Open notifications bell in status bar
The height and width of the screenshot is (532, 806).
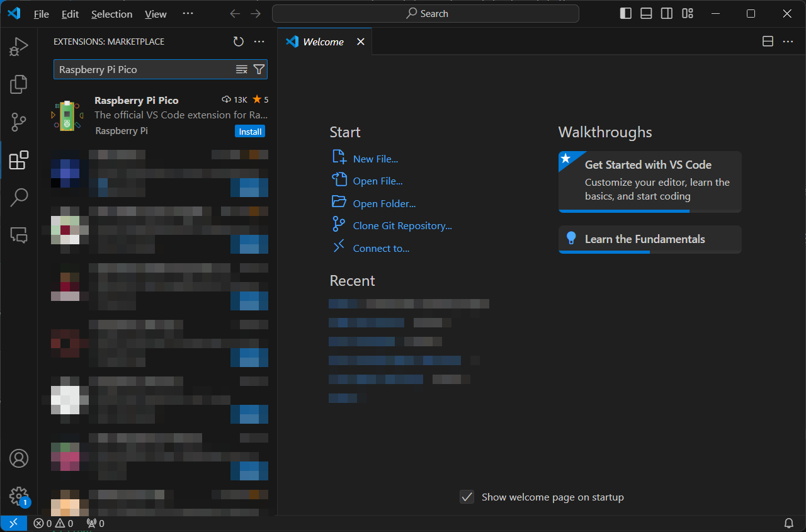788,523
